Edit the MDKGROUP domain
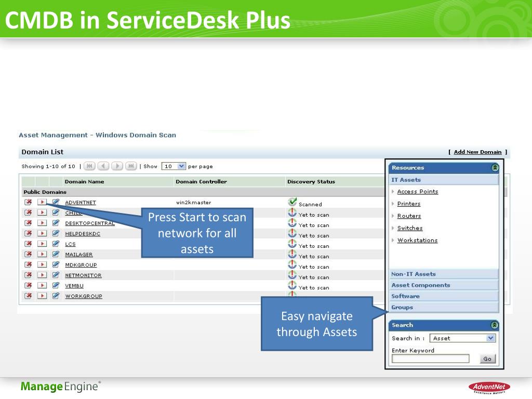Viewport: 532px width, 399px height. click(x=56, y=264)
